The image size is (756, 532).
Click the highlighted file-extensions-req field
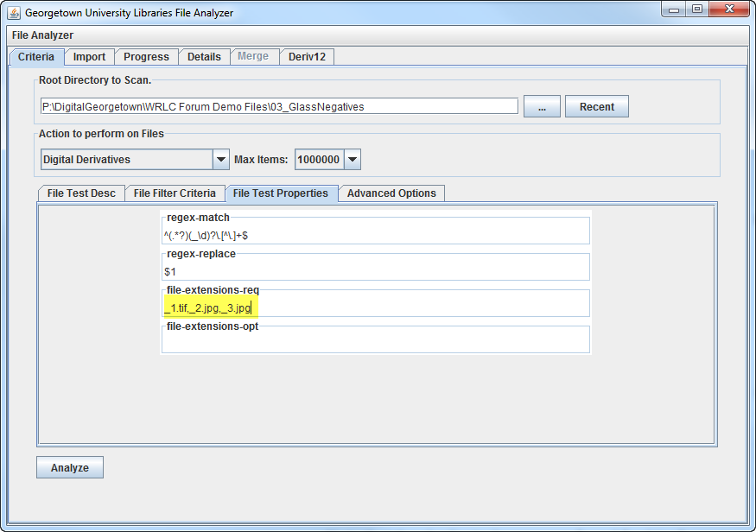click(x=375, y=307)
